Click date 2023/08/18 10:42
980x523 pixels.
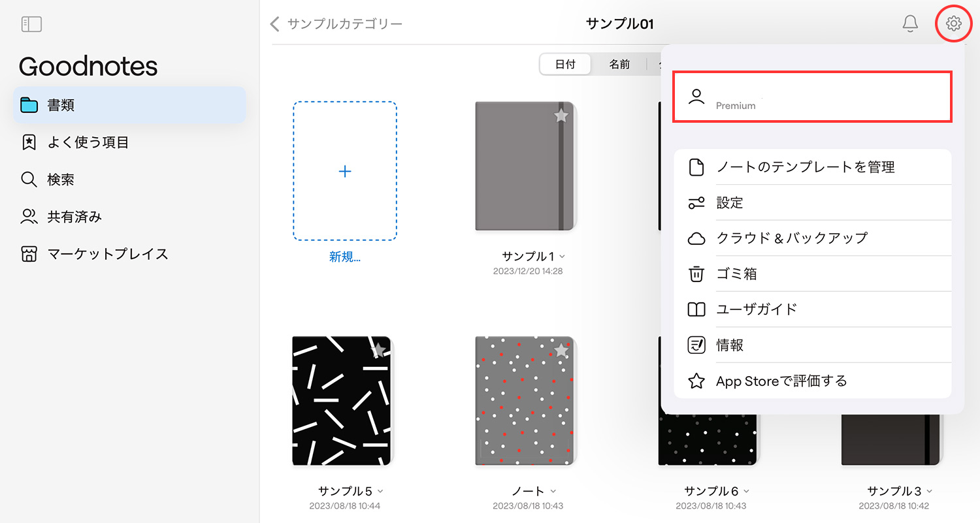click(x=894, y=506)
